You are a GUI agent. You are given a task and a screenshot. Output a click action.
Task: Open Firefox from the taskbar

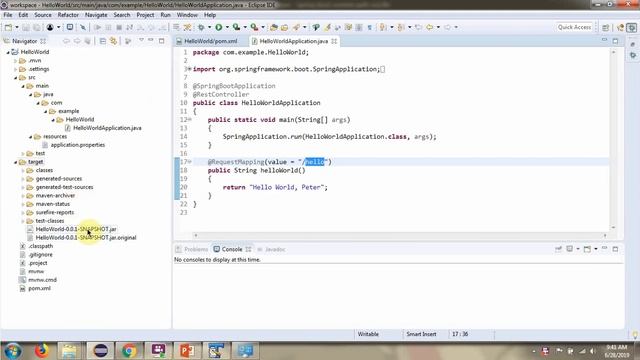coord(42,351)
